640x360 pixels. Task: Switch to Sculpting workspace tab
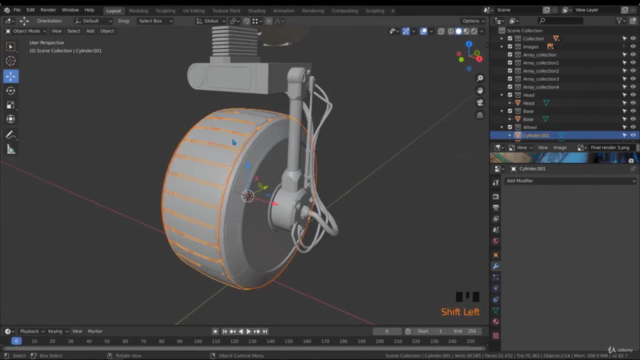(x=165, y=11)
